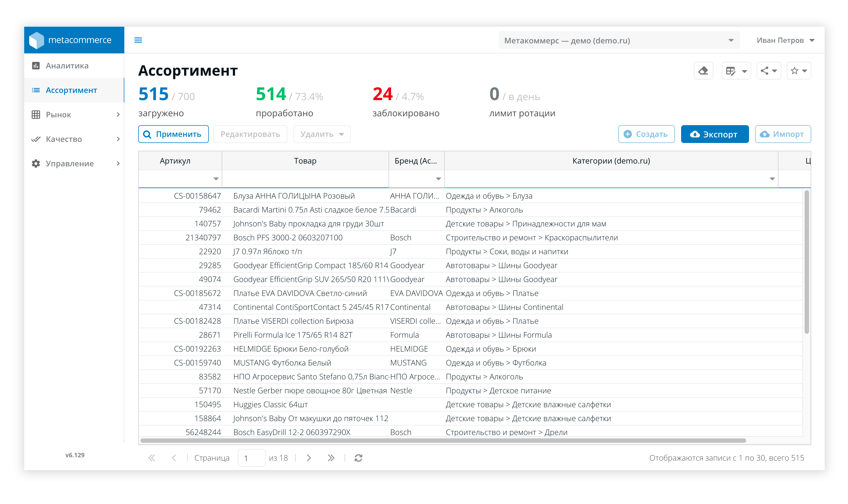Click the Редактировать button

(x=250, y=134)
